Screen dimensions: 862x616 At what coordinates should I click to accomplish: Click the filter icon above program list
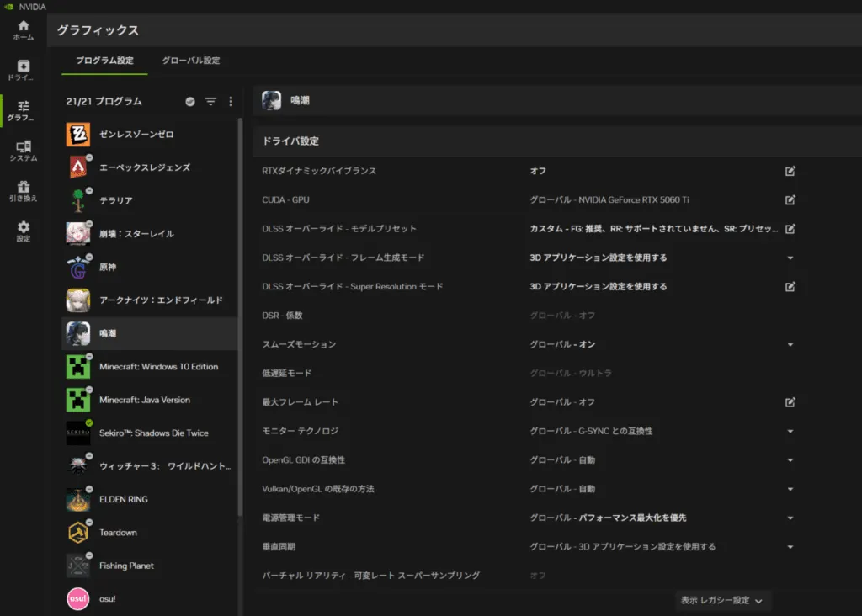pyautogui.click(x=210, y=101)
